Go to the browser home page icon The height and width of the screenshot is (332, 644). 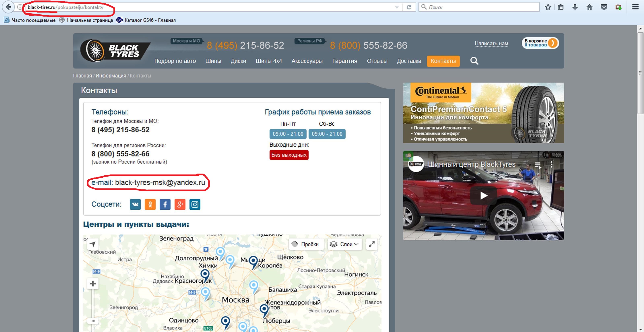coord(589,7)
